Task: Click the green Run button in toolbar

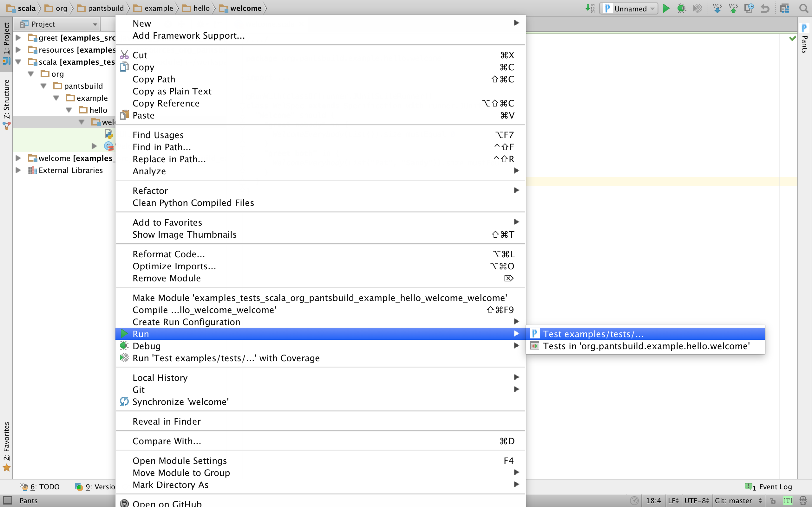Action: click(x=666, y=8)
